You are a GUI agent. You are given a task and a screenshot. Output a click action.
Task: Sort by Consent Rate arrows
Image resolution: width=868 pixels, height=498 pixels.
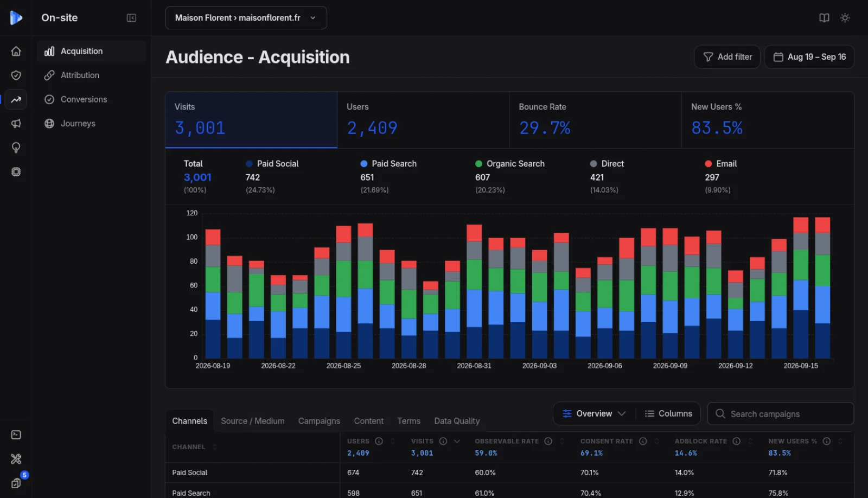point(656,441)
